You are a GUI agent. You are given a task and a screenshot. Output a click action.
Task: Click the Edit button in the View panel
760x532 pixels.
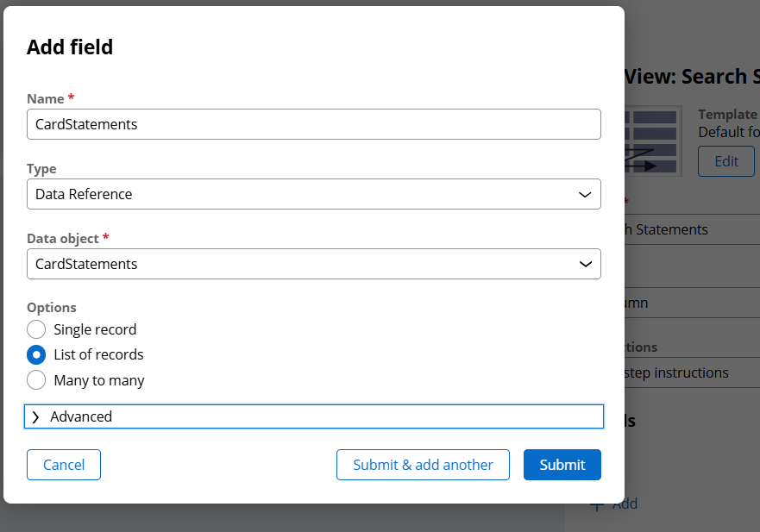point(726,161)
